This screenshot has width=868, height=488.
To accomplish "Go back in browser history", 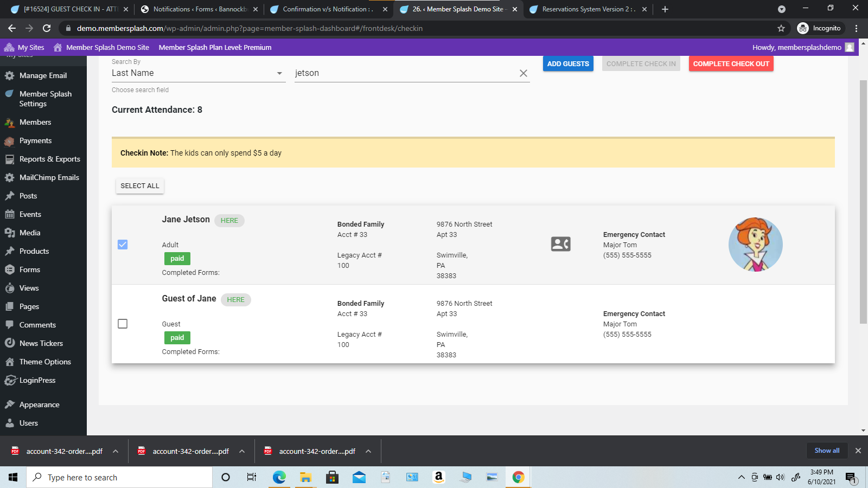I will (x=12, y=28).
